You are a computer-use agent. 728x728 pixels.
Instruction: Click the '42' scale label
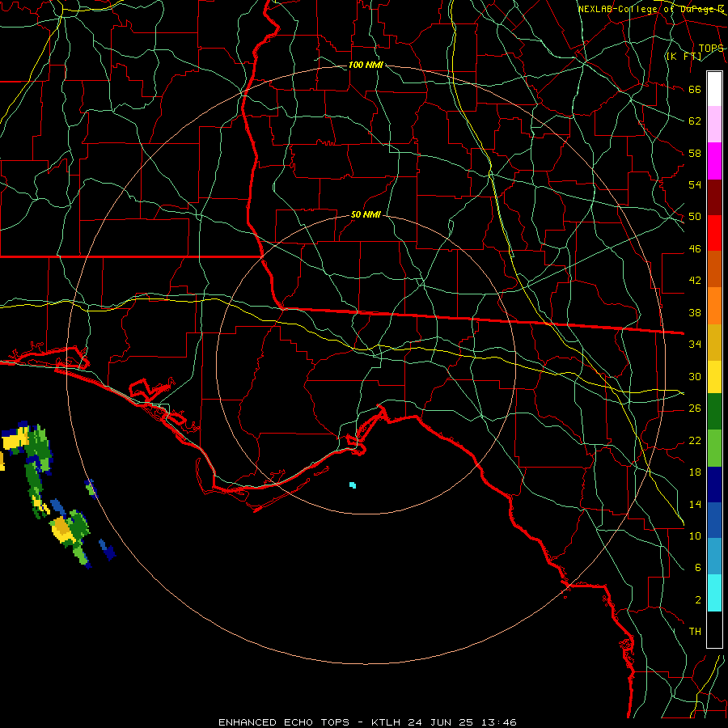point(695,281)
